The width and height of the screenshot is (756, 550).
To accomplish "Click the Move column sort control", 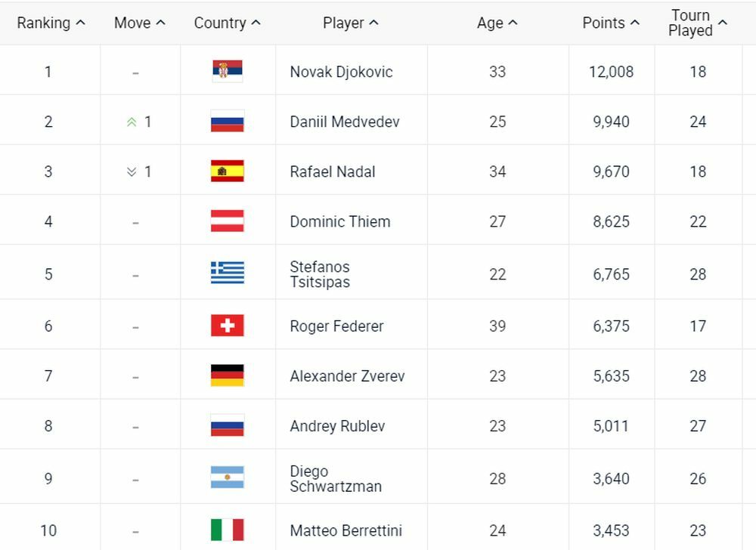I will (x=138, y=23).
